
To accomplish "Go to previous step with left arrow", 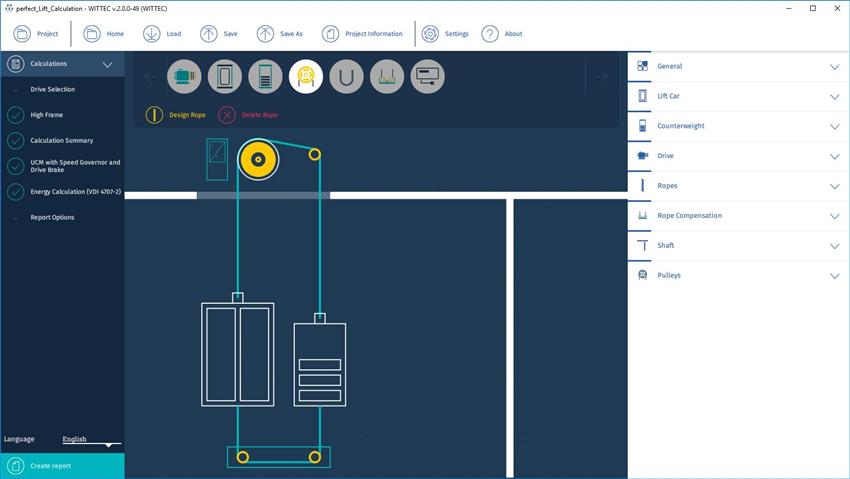I will point(150,77).
